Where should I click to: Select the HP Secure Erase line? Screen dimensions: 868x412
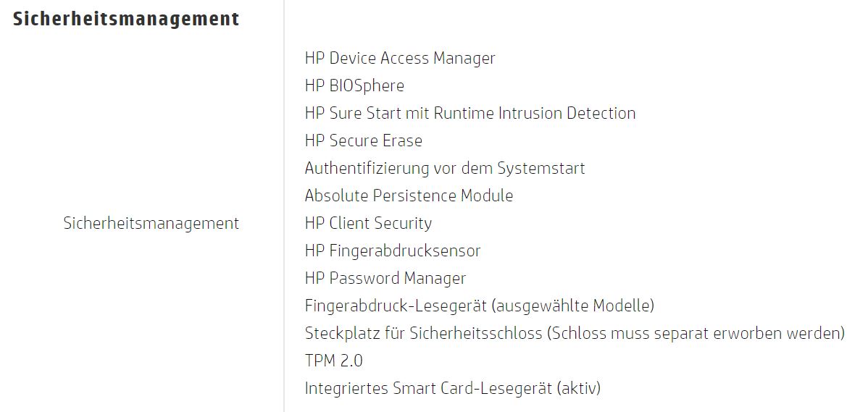click(363, 140)
